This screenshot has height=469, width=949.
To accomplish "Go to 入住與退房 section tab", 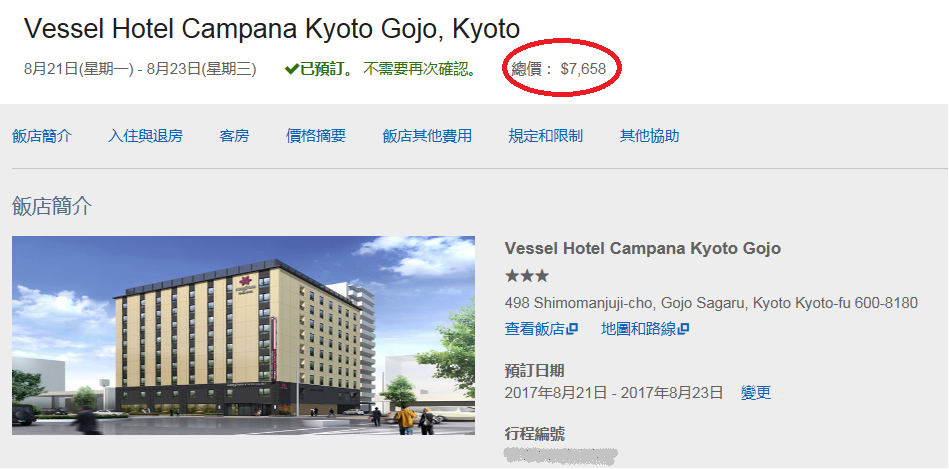I will 145,136.
